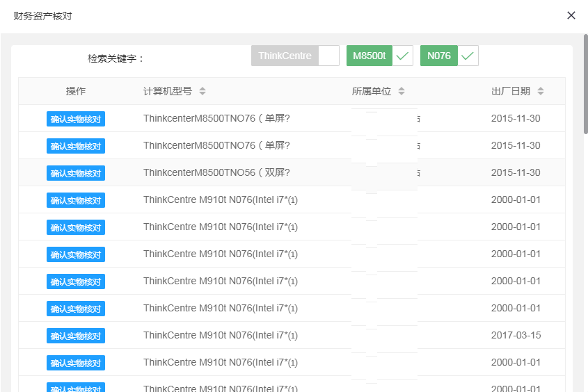The image size is (588, 392).
Task: Click the model name in the 2017-03-15 row
Action: 221,335
